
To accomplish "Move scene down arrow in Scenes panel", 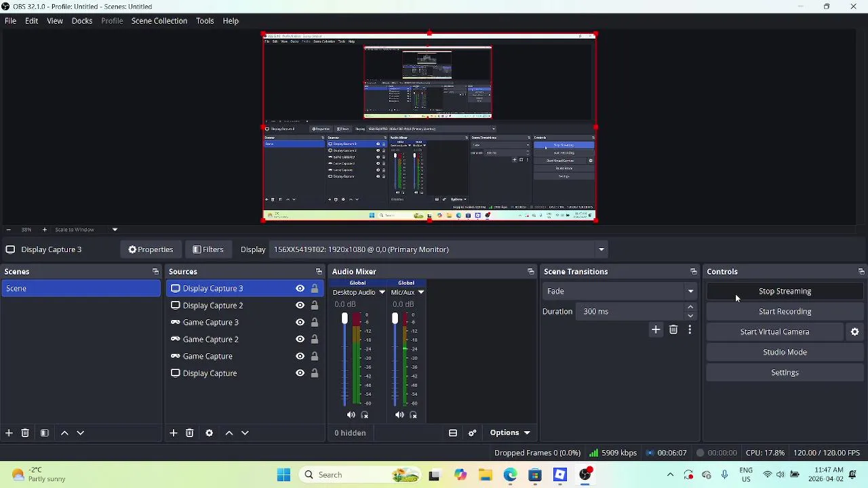I will point(80,433).
